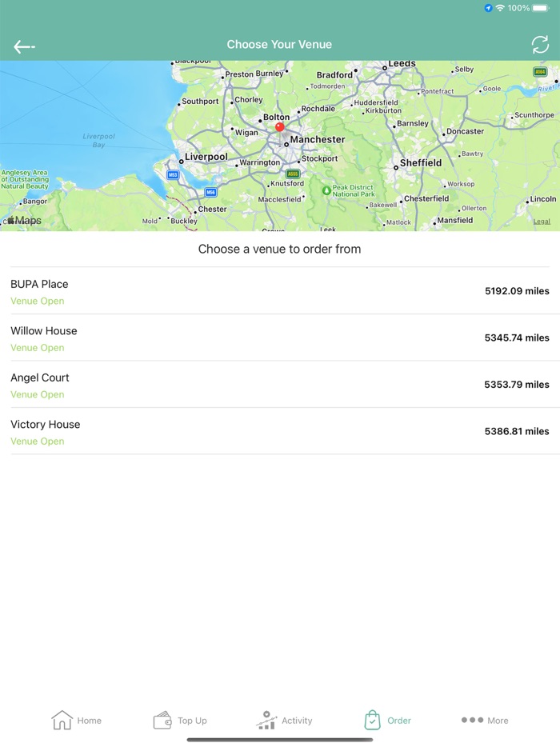Tap the 5386.81 miles distance
Screen dimensions: 560x747
(x=517, y=431)
